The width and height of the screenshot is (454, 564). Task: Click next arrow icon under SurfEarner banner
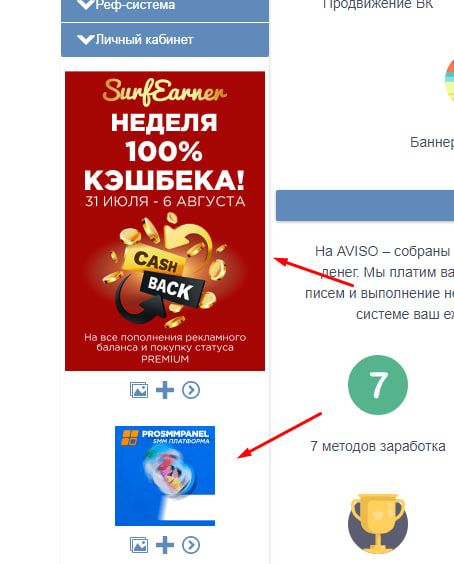click(191, 390)
